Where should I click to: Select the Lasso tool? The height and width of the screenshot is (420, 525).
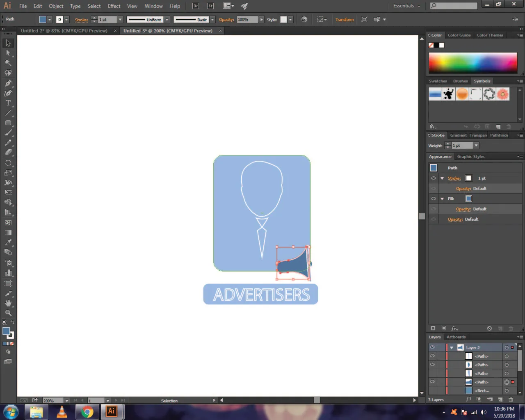[x=8, y=73]
